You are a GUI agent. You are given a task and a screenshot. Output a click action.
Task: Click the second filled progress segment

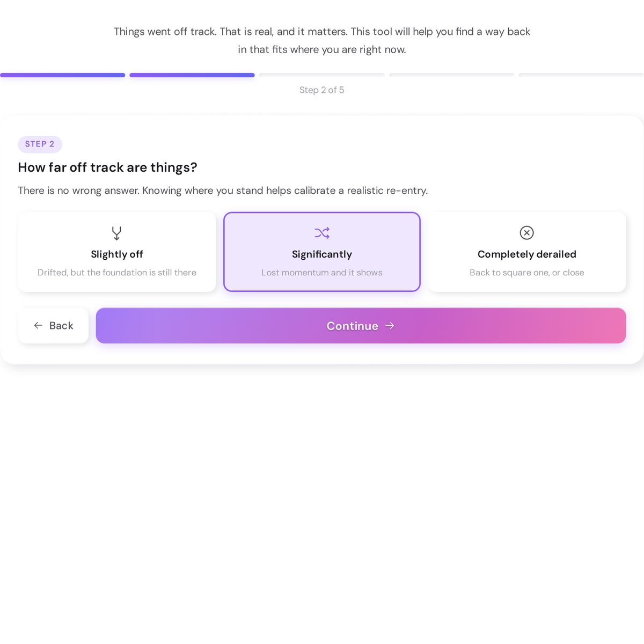click(x=192, y=75)
